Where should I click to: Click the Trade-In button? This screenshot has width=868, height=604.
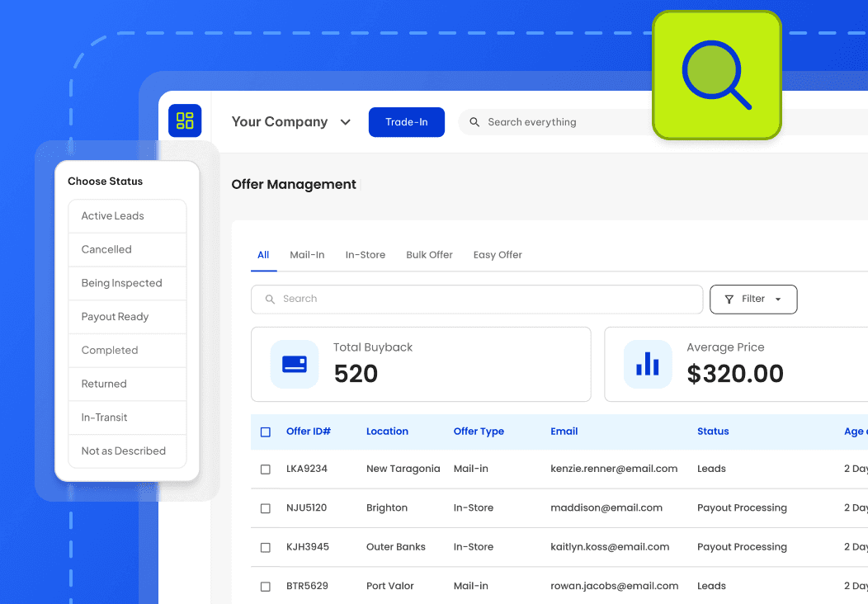[406, 122]
